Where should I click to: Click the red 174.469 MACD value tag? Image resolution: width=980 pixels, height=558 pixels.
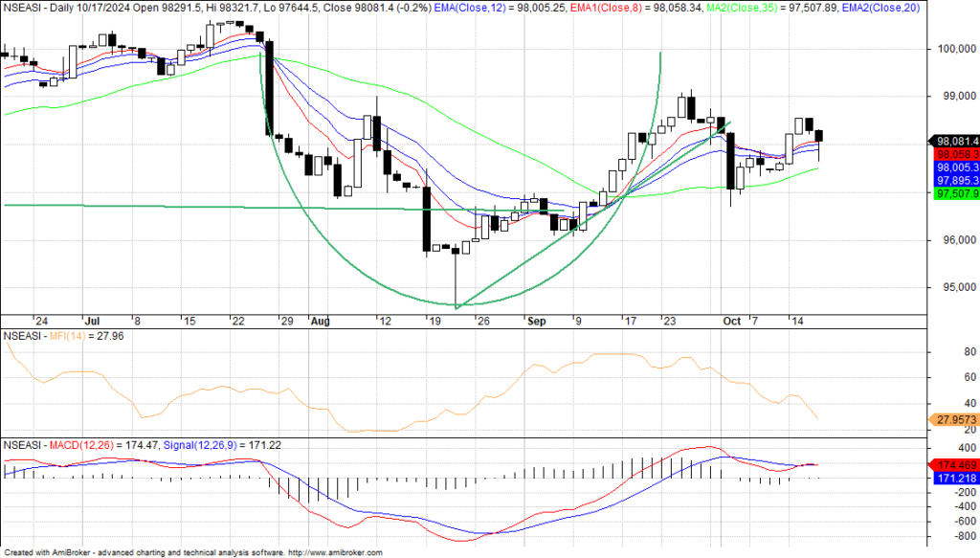[955, 464]
